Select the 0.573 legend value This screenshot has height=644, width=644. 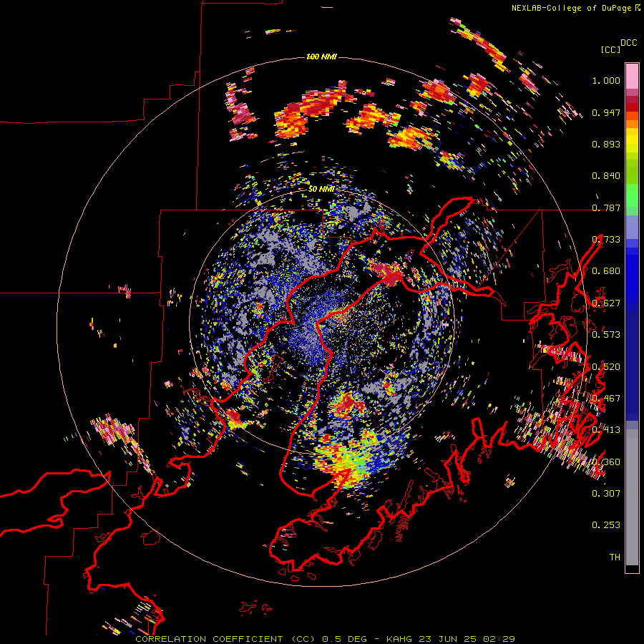tap(606, 335)
